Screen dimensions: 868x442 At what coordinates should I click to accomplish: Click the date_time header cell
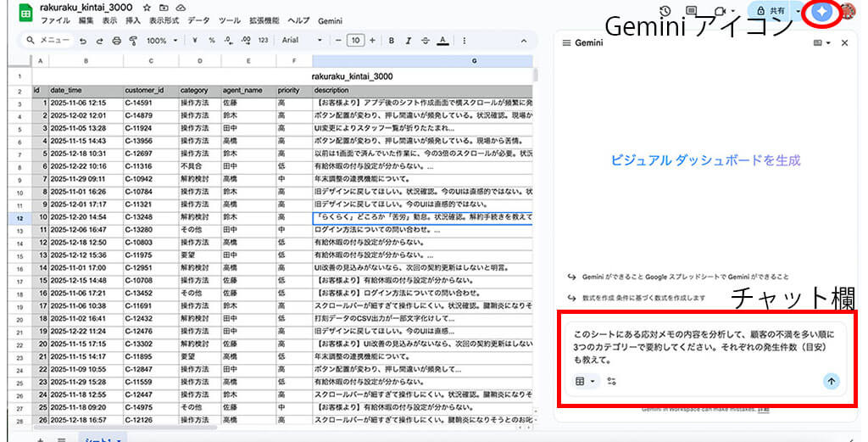click(86, 90)
